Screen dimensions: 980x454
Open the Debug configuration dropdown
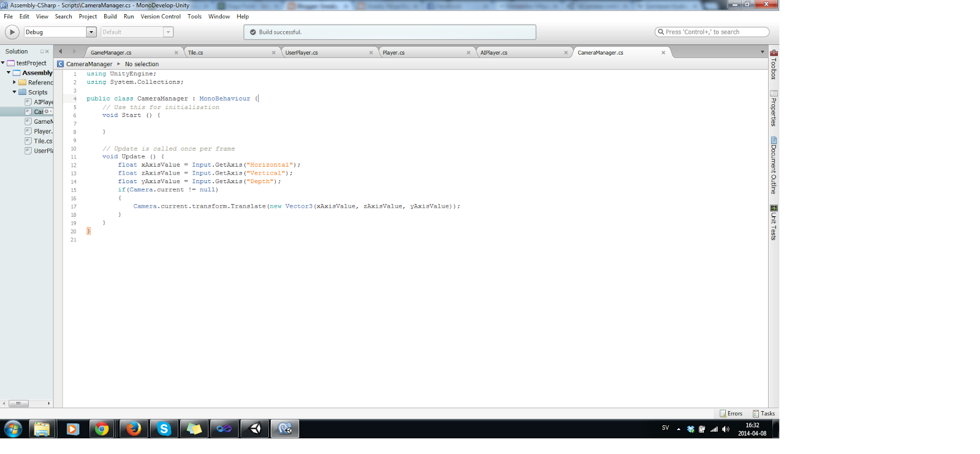click(x=91, y=32)
